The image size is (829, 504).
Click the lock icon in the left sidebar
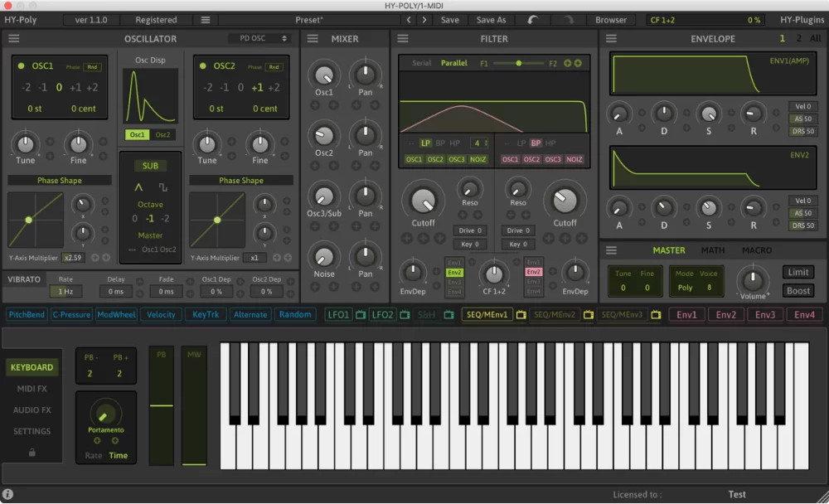[32, 453]
